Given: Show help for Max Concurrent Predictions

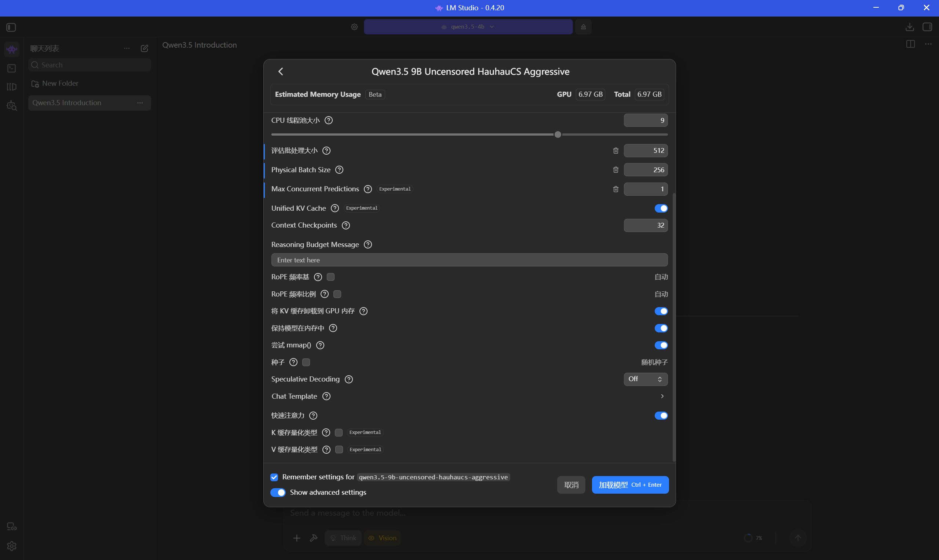Looking at the screenshot, I should 368,189.
